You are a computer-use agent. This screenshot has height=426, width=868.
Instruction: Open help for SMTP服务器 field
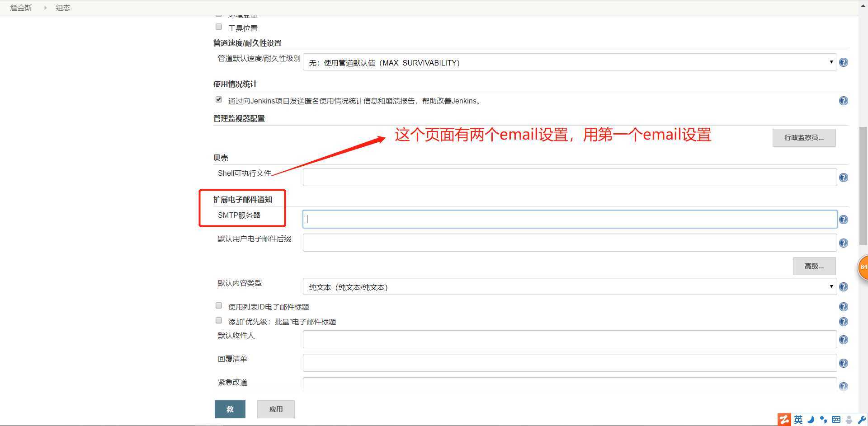tap(844, 220)
